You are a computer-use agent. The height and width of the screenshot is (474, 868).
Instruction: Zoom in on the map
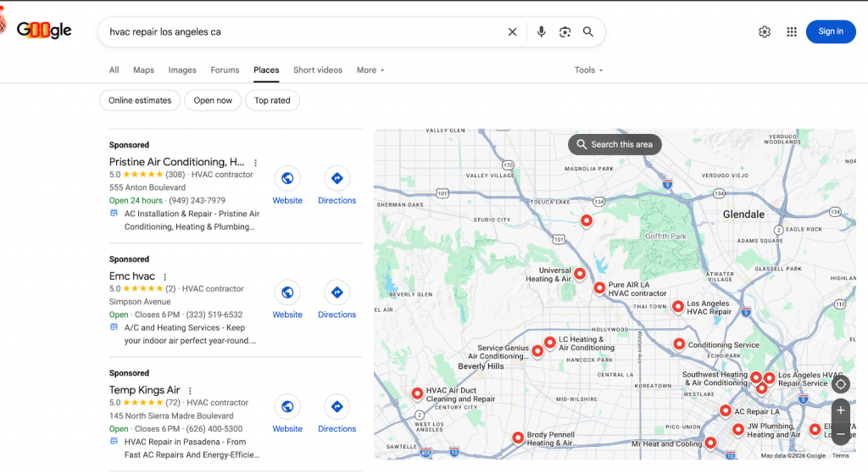(x=840, y=410)
